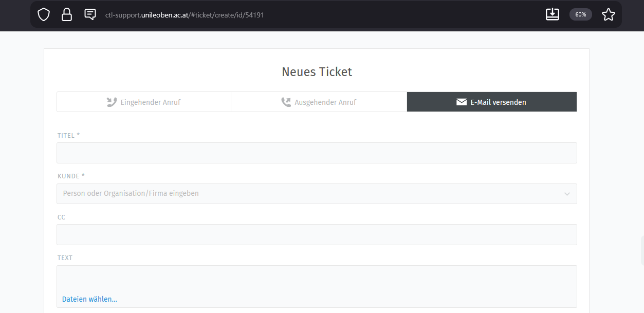Click the URL text in address bar
Viewport: 644px width, 313px height.
pyautogui.click(x=185, y=15)
